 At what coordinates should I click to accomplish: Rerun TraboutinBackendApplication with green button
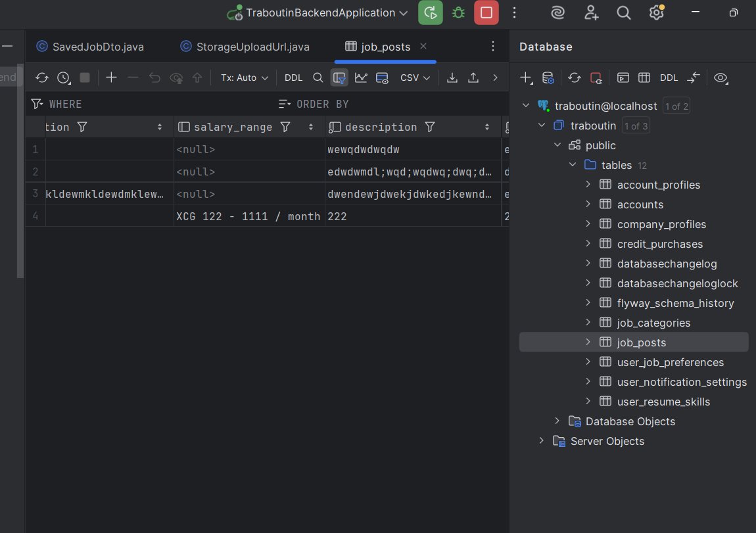point(430,13)
